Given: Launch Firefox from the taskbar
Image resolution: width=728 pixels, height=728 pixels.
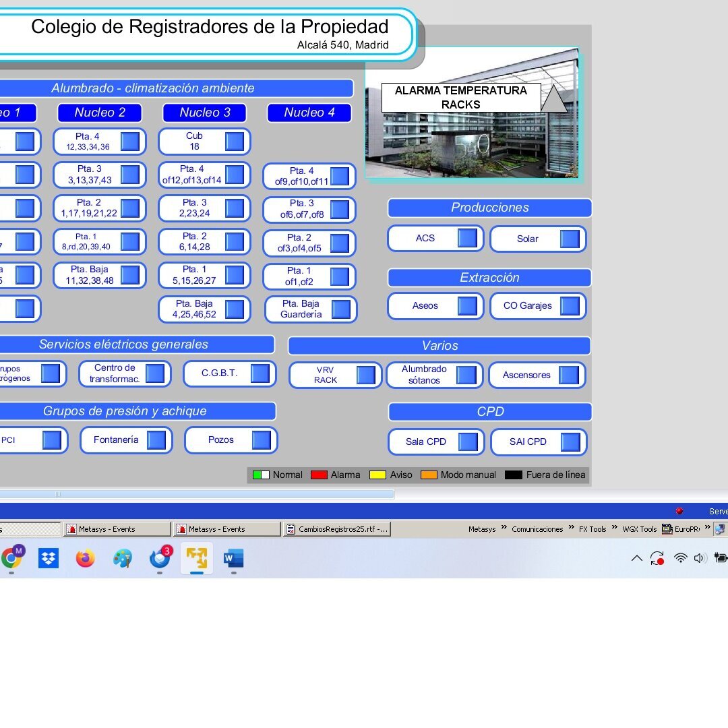Looking at the screenshot, I should (86, 558).
